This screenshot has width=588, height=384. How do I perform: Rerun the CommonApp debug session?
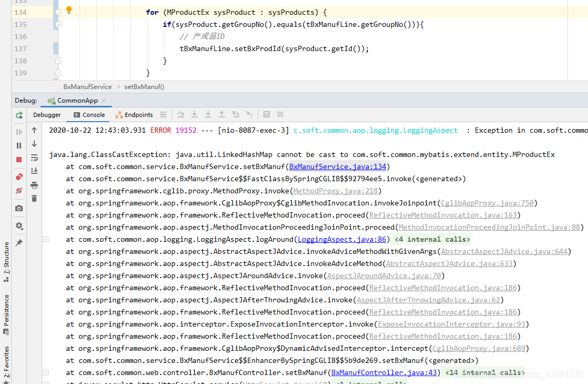tap(19, 115)
